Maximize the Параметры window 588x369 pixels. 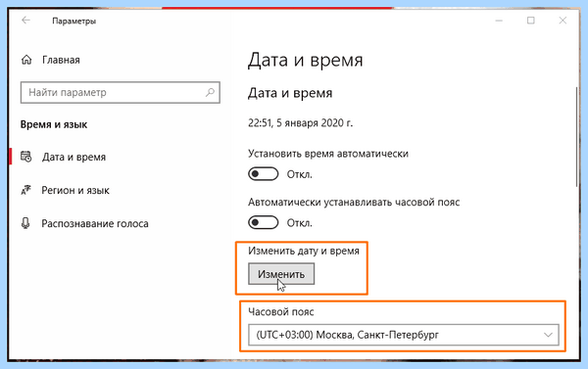(530, 21)
